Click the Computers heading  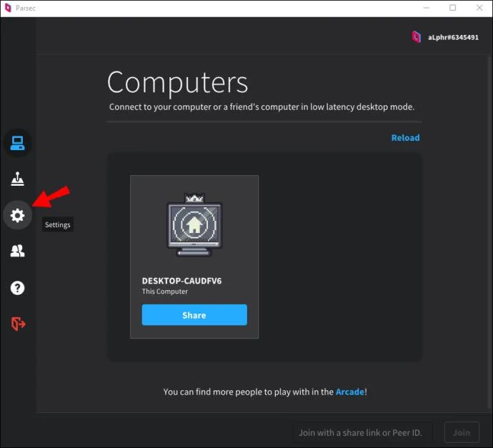coord(178,82)
